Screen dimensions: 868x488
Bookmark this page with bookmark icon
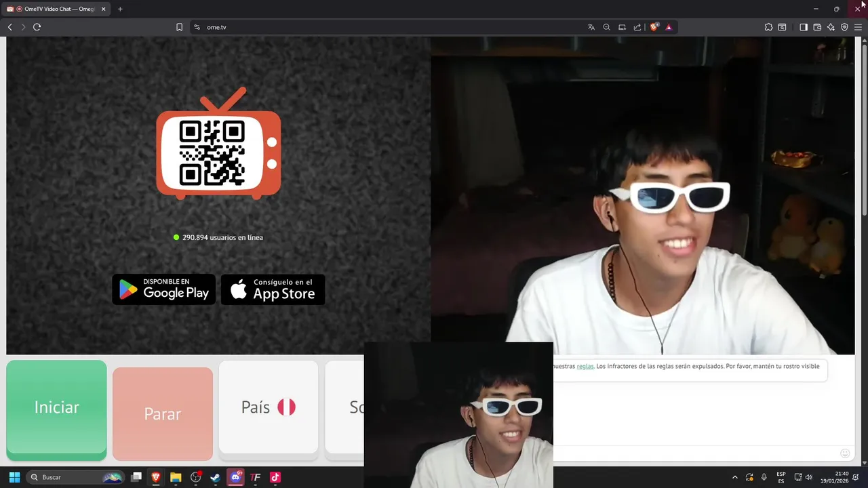tap(179, 27)
